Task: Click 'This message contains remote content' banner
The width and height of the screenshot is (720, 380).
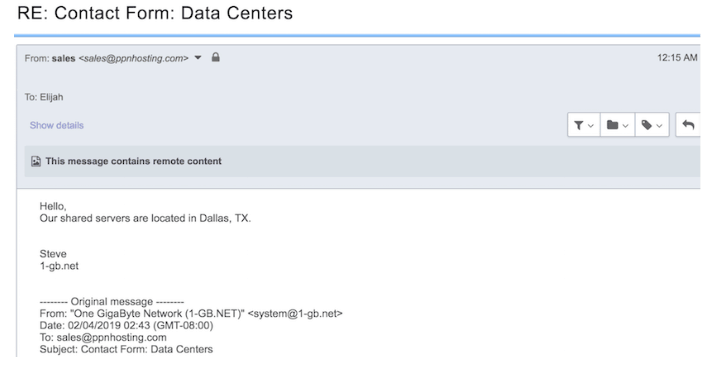Action: pos(362,162)
